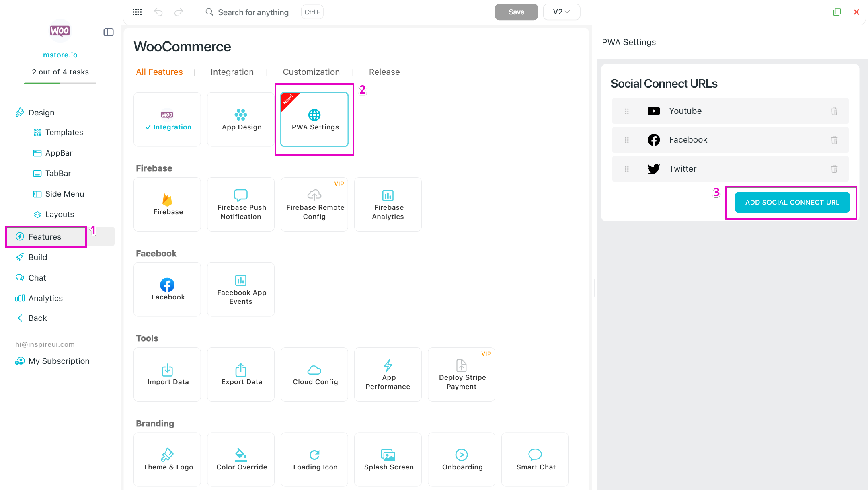This screenshot has width=868, height=490.
Task: Open the Cloud Config tool
Action: pos(314,374)
